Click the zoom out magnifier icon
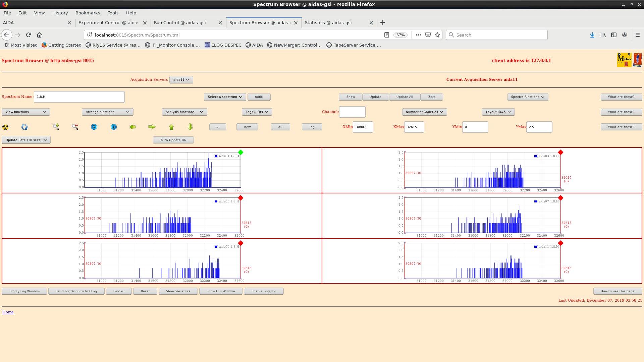This screenshot has height=362, width=644. click(75, 127)
